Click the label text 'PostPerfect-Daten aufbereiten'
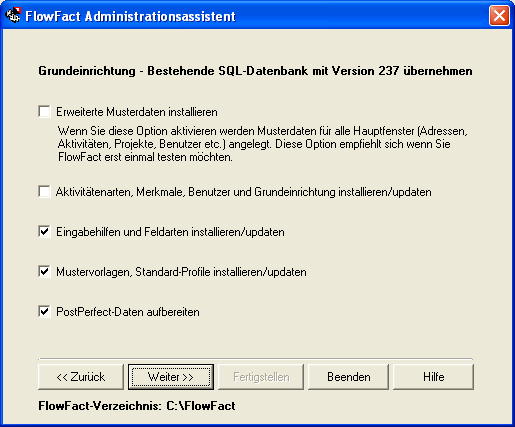The width and height of the screenshot is (515, 427). [x=128, y=312]
